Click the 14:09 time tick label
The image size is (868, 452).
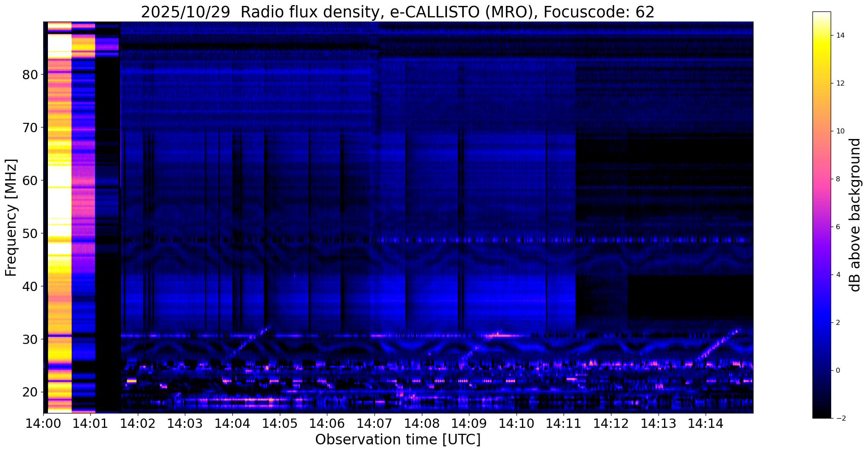[x=469, y=423]
